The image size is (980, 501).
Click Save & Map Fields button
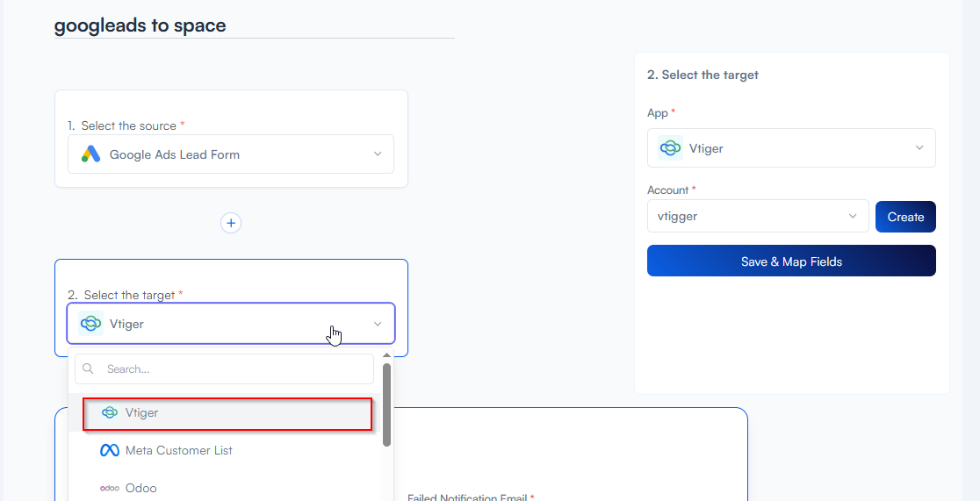point(791,261)
